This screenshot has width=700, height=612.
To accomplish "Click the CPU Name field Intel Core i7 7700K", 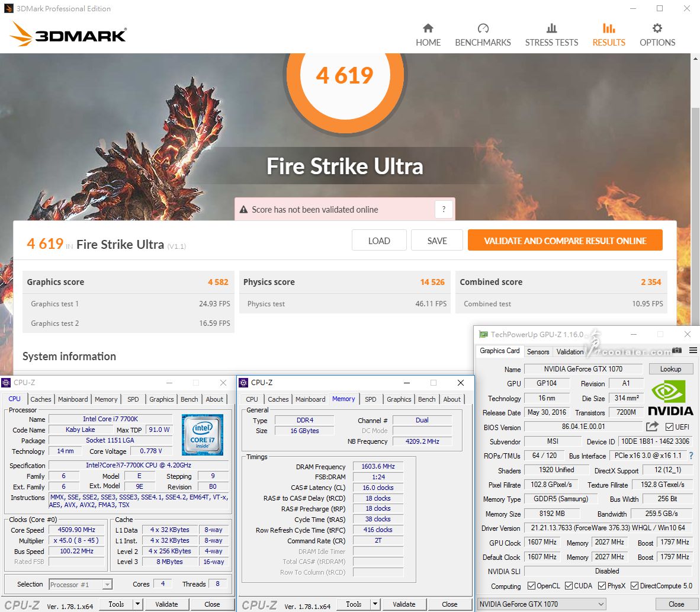I will click(110, 419).
